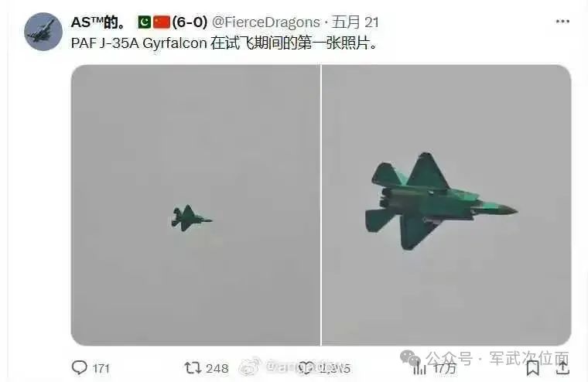Click the China flag emoji in name
This screenshot has width=588, height=382.
[x=162, y=22]
